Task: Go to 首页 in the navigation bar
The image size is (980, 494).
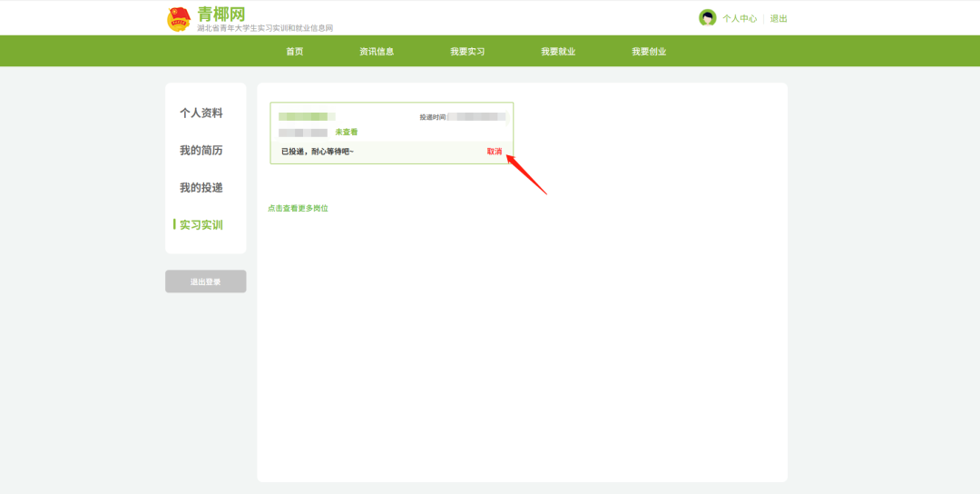Action: (x=295, y=52)
